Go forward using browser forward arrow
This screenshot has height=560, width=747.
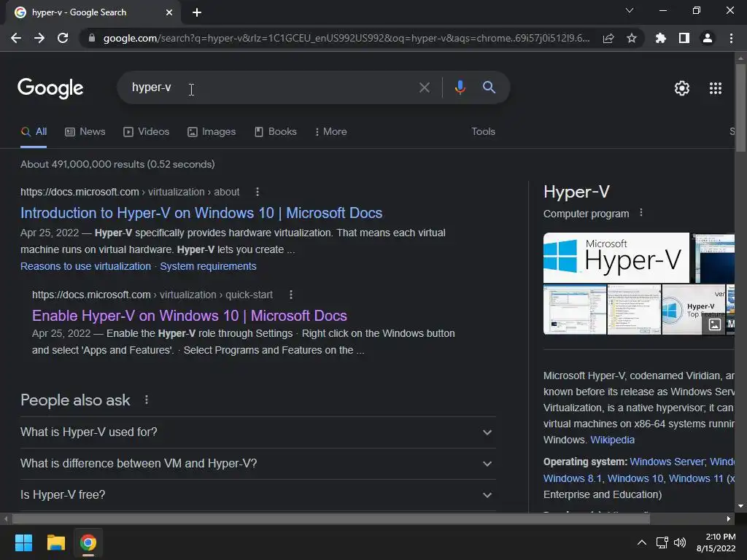(39, 38)
